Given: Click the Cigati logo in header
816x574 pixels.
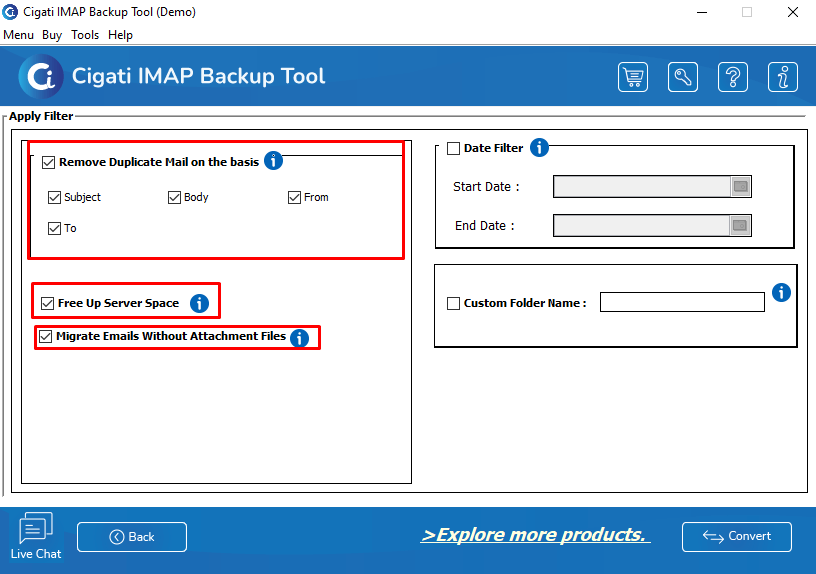Looking at the screenshot, I should pyautogui.click(x=41, y=76).
